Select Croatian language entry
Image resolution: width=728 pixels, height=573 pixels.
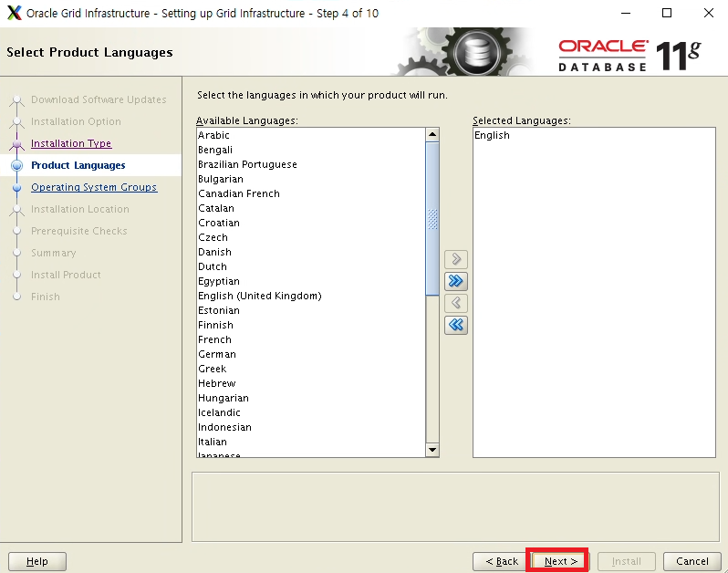pyautogui.click(x=310, y=223)
